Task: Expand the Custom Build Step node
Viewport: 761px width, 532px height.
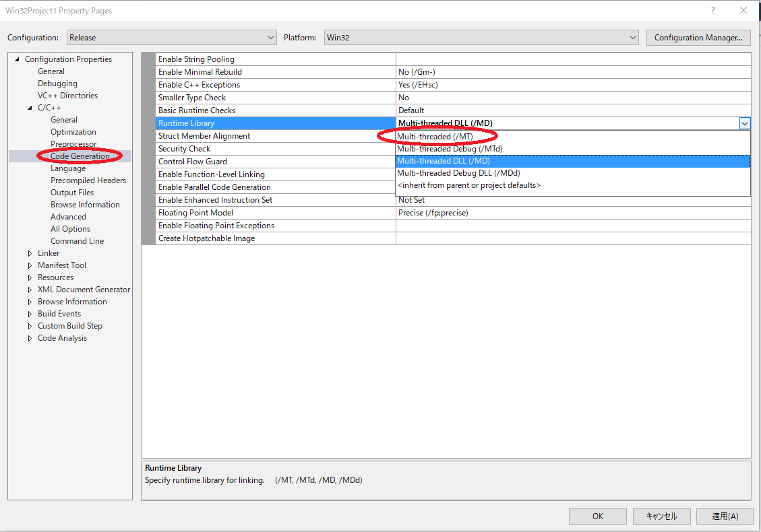Action: click(30, 325)
